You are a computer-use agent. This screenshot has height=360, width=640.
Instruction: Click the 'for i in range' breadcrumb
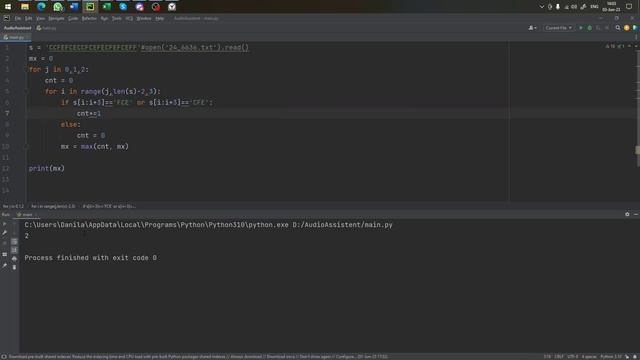[x=53, y=206]
